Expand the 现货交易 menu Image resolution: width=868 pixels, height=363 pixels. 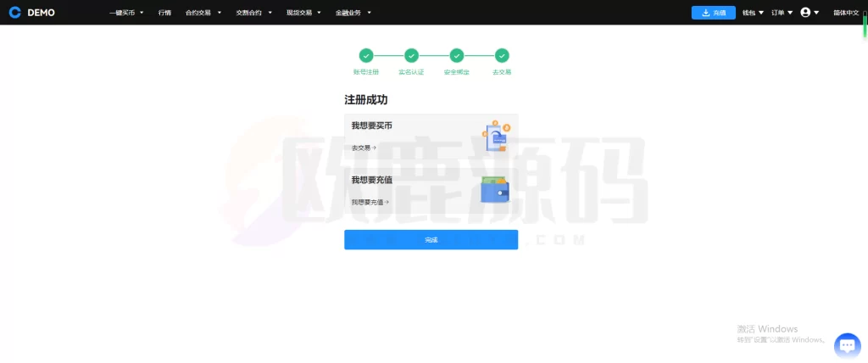tap(303, 12)
